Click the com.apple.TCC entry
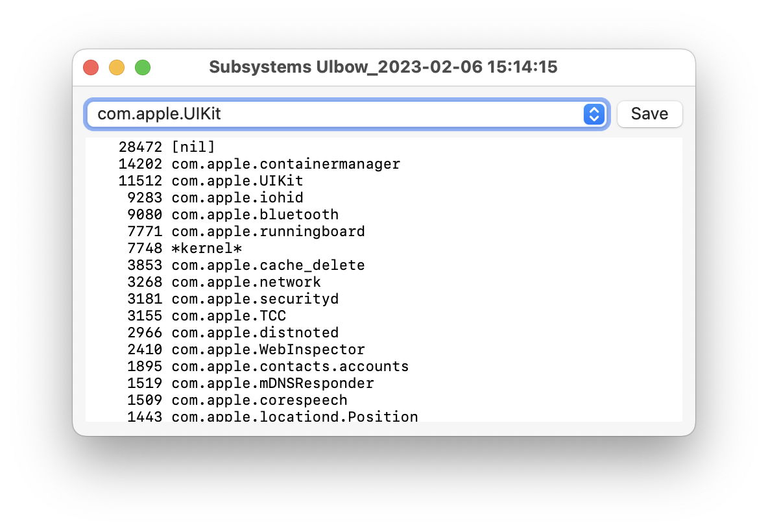This screenshot has width=768, height=532. pos(228,316)
